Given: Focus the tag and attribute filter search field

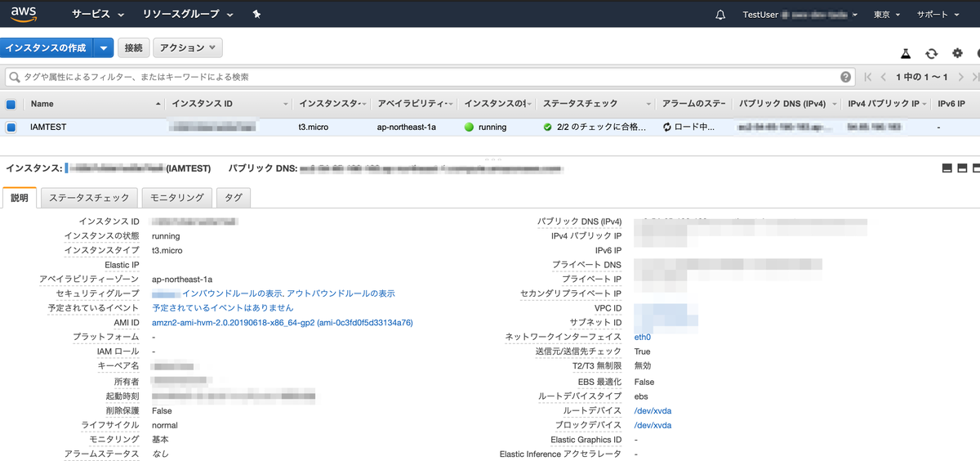Looking at the screenshot, I should tap(429, 77).
